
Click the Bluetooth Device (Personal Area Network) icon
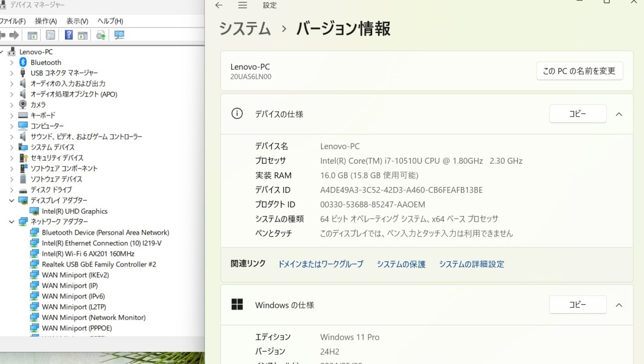tap(34, 233)
